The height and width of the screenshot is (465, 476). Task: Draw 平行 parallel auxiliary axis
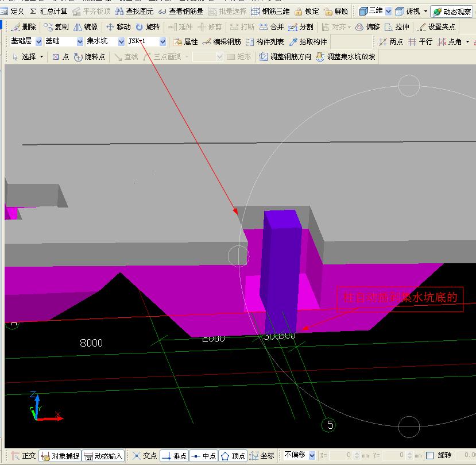[x=420, y=42]
